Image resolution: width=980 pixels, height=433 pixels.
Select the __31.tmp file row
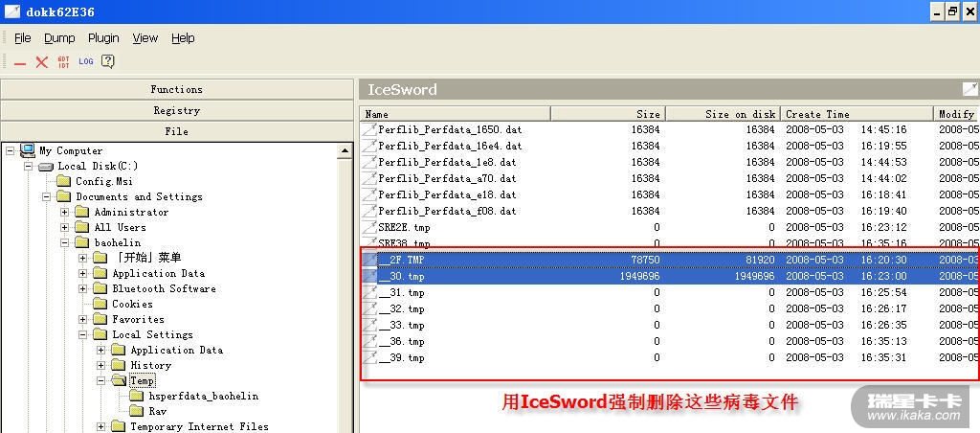pyautogui.click(x=670, y=292)
